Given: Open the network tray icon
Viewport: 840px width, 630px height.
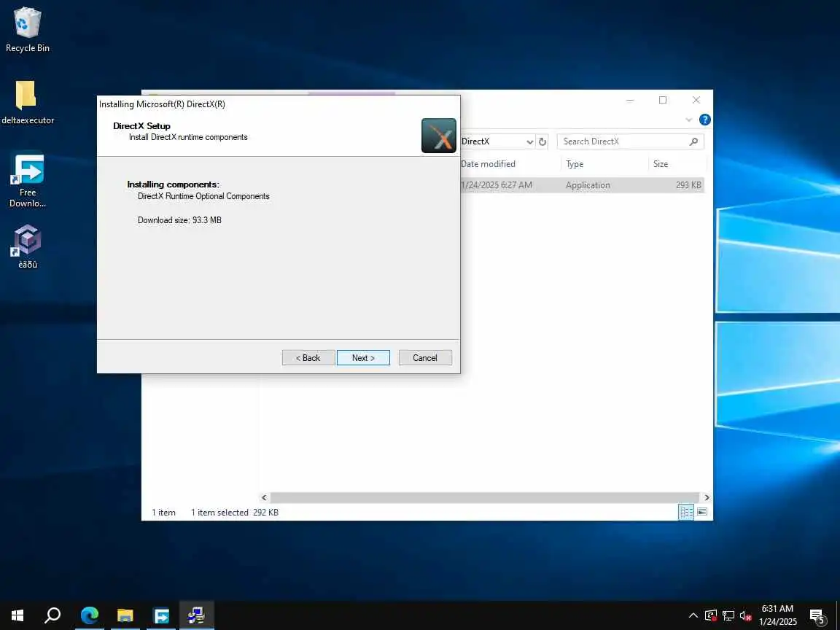Looking at the screenshot, I should (728, 615).
